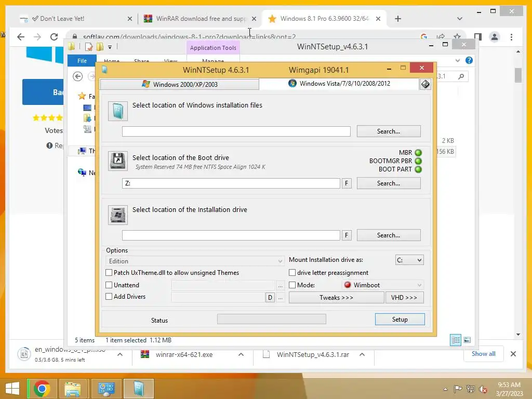532x399 pixels.
Task: Click installation files path input field
Action: point(236,131)
